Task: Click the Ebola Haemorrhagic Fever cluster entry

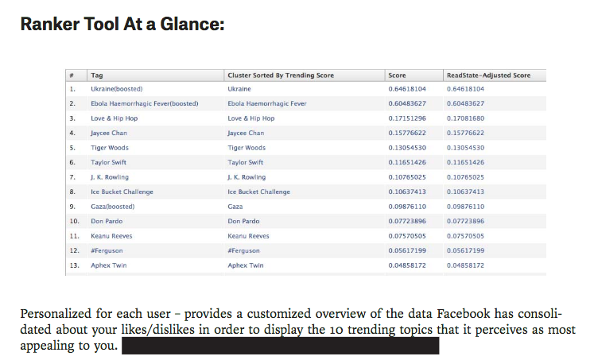Action: [267, 103]
